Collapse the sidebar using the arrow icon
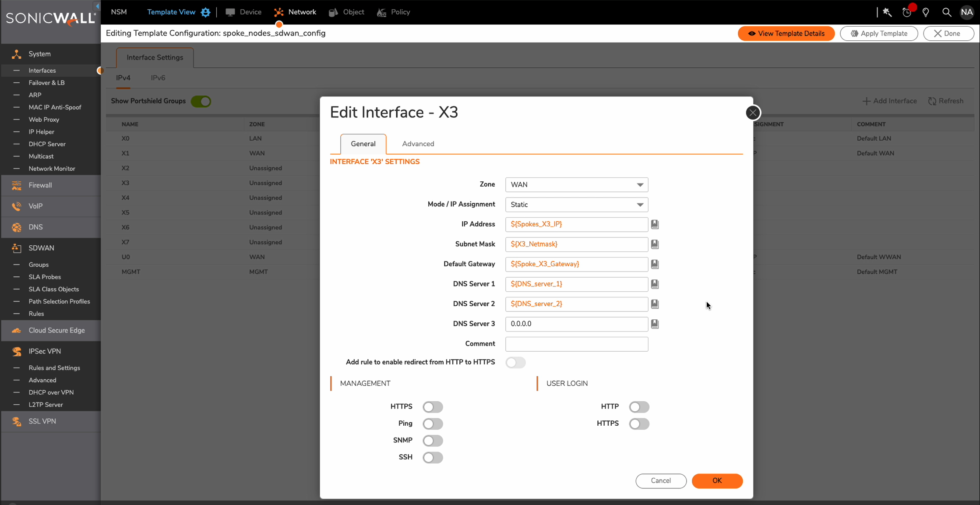The height and width of the screenshot is (505, 980). [x=97, y=6]
